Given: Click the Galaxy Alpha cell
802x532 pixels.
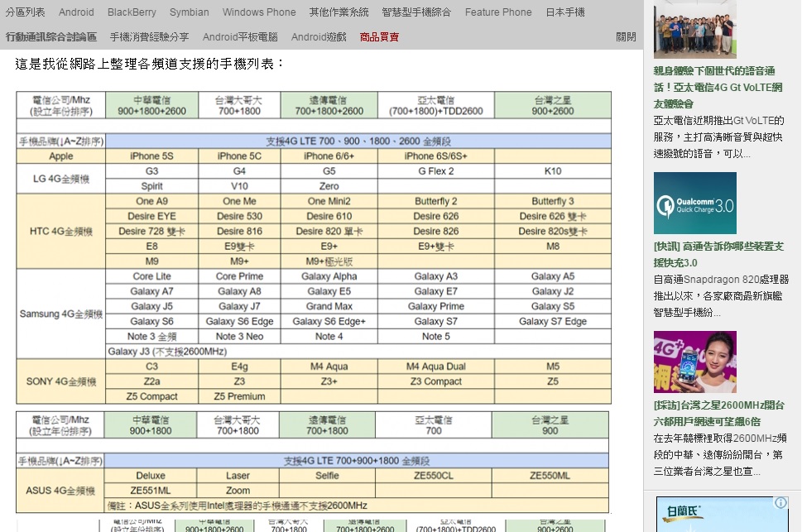Looking at the screenshot, I should tap(329, 276).
